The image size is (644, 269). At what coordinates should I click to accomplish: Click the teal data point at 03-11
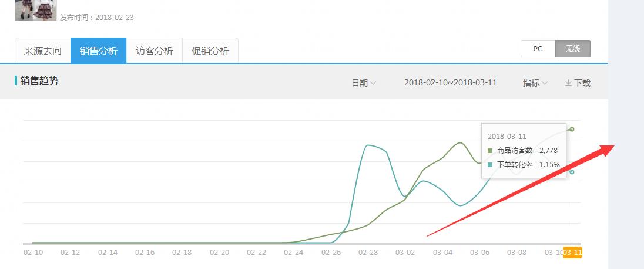(x=572, y=172)
